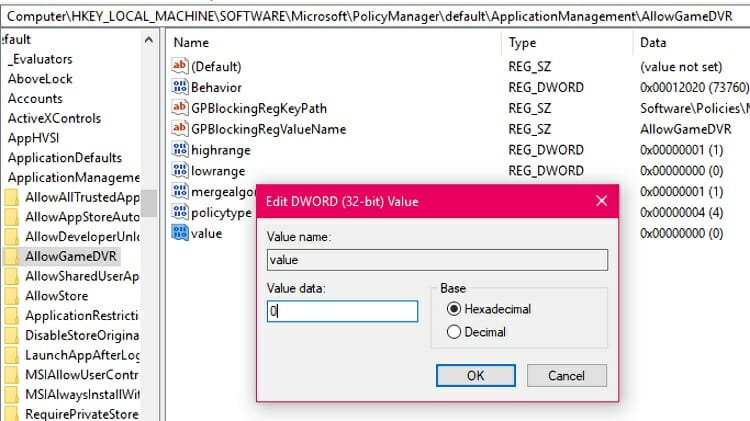Click the AllowDeveloperUnlock folder icon
The image size is (750, 421).
click(x=11, y=236)
